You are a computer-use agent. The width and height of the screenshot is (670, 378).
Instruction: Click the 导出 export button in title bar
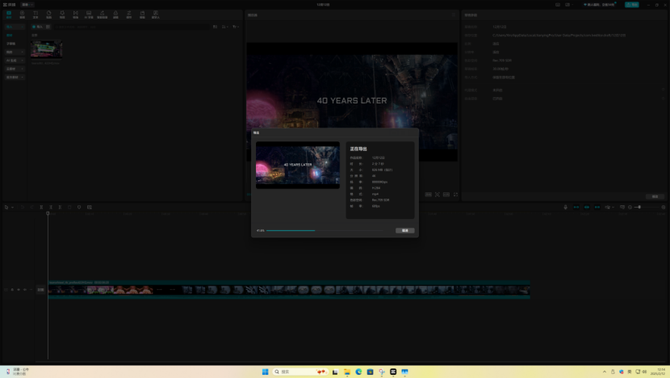pyautogui.click(x=632, y=5)
